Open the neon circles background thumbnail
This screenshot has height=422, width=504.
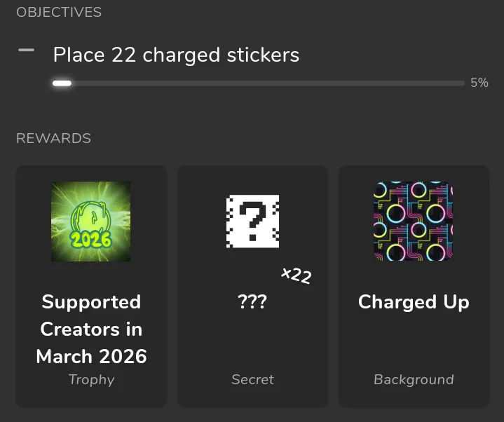click(414, 222)
